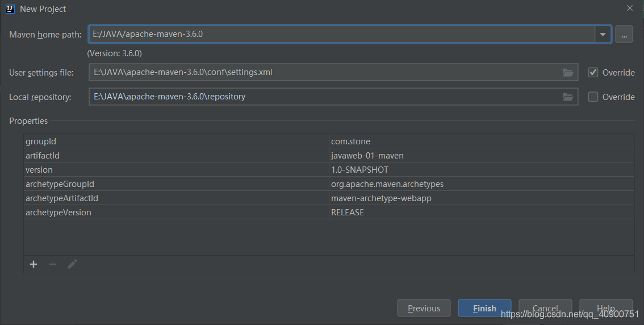Go back with Previous button
Viewport: 644px width, 325px height.
tap(424, 308)
